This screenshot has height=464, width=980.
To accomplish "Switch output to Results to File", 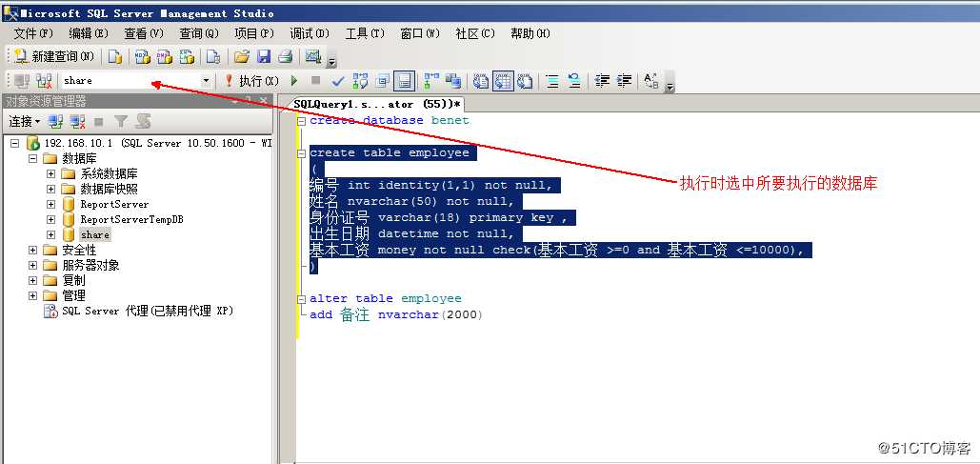I will pyautogui.click(x=525, y=81).
